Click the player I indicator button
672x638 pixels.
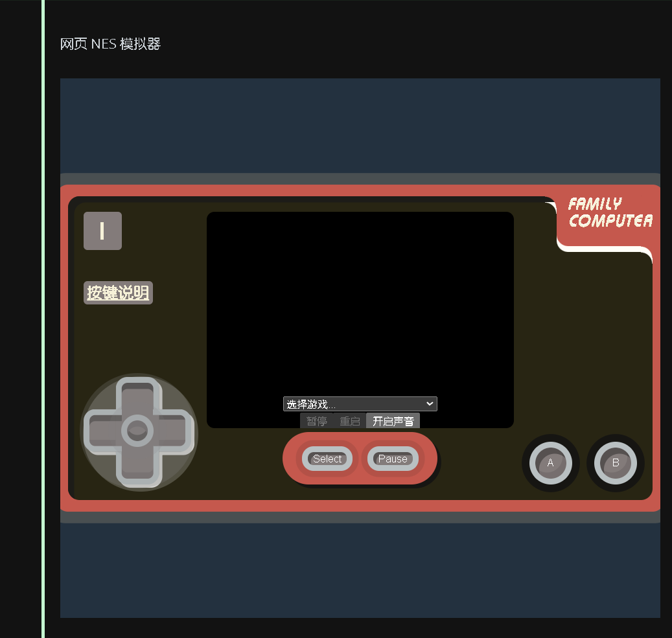tap(102, 231)
